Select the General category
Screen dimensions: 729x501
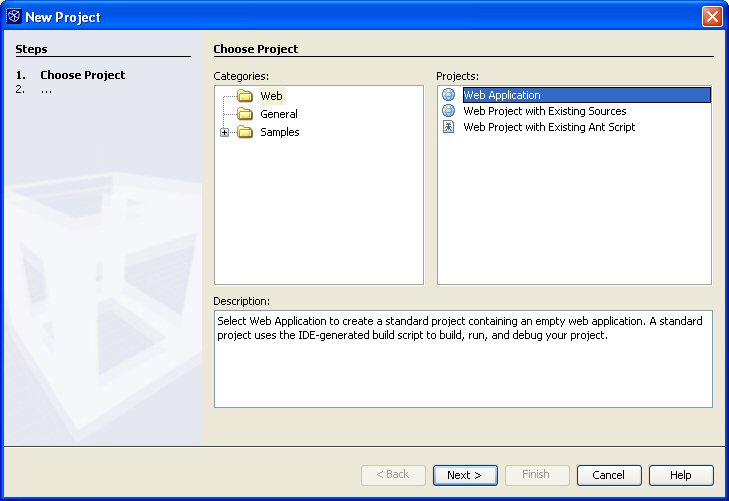coord(278,114)
